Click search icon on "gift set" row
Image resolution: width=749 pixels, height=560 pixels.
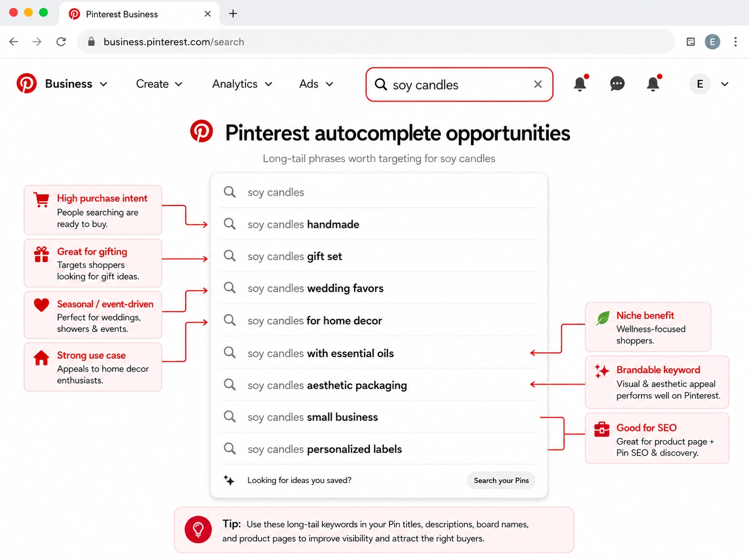click(x=229, y=255)
